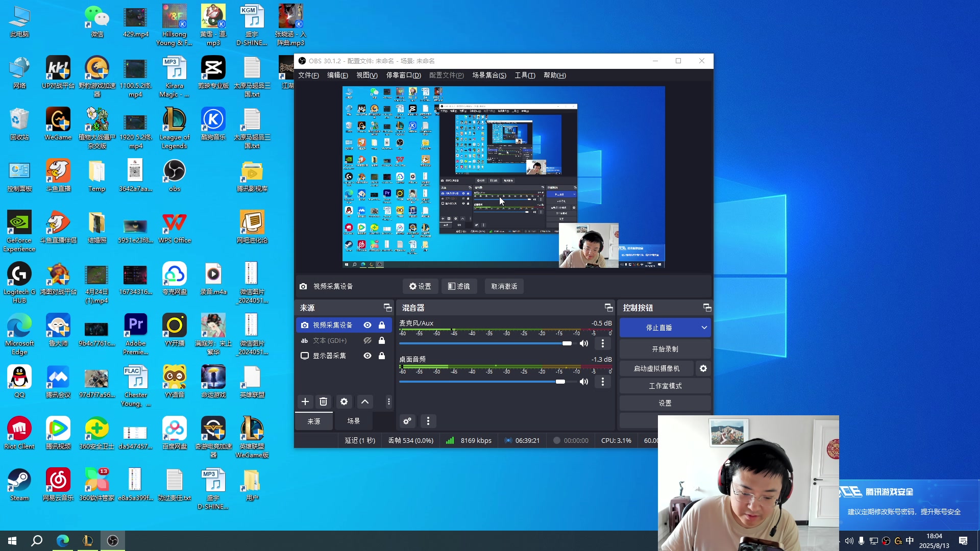
Task: Open source properties gear in Sources panel
Action: [344, 402]
